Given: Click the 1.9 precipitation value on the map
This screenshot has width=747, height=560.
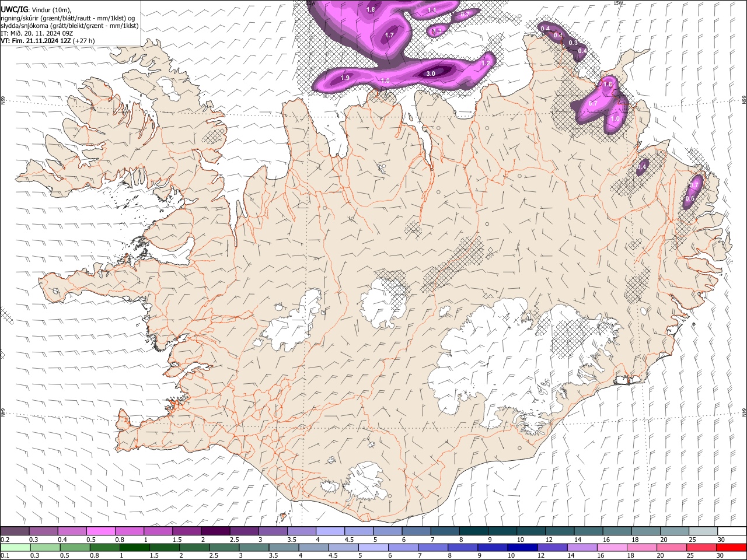Looking at the screenshot, I should (x=345, y=78).
